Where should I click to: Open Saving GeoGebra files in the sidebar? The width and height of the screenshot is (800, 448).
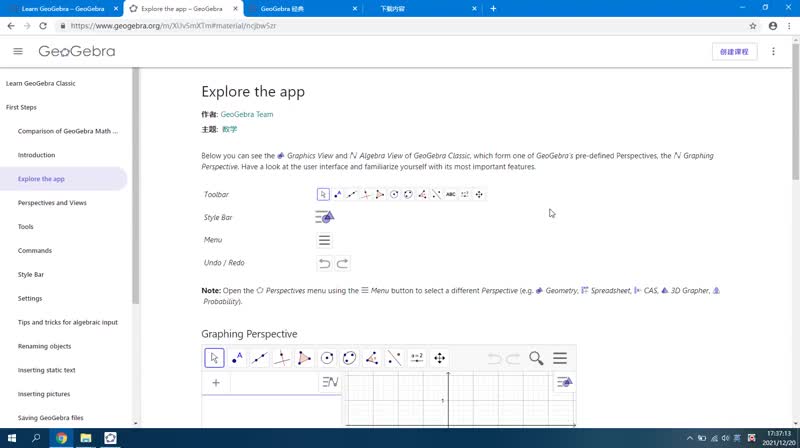pos(51,418)
